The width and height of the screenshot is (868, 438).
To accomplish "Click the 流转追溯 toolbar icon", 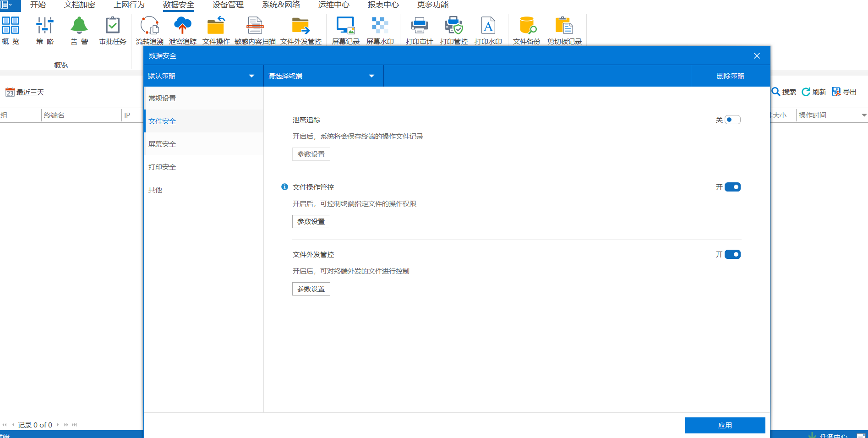I will 149,26.
